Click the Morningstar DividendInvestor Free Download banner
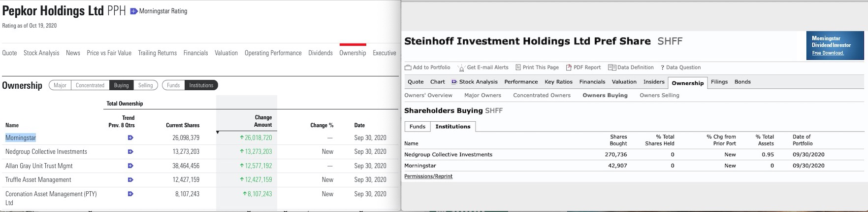Viewport: 868px width, 212px height. point(835,46)
